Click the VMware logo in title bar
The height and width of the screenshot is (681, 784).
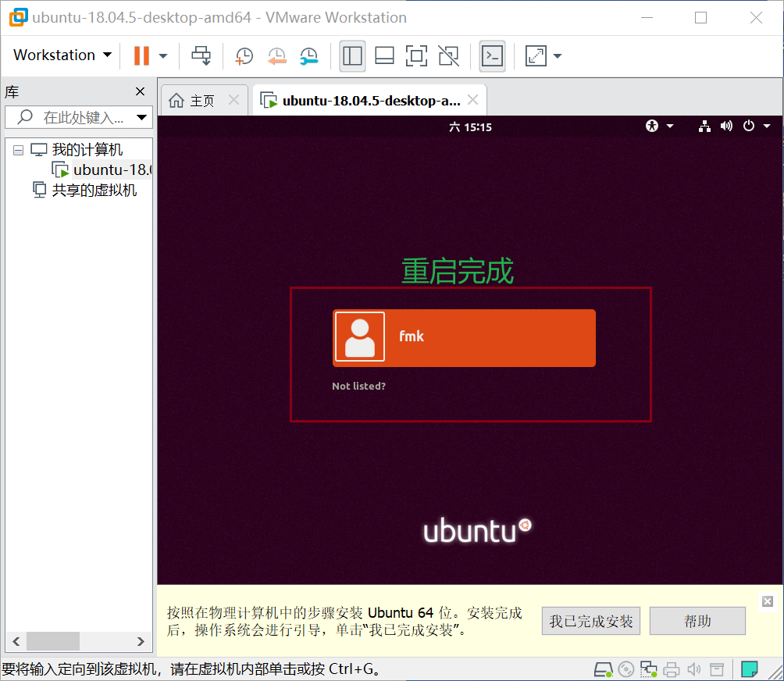click(x=19, y=17)
